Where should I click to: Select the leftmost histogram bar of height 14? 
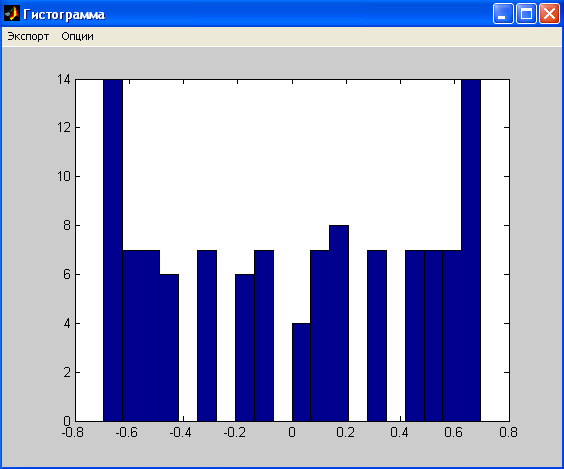[113, 250]
